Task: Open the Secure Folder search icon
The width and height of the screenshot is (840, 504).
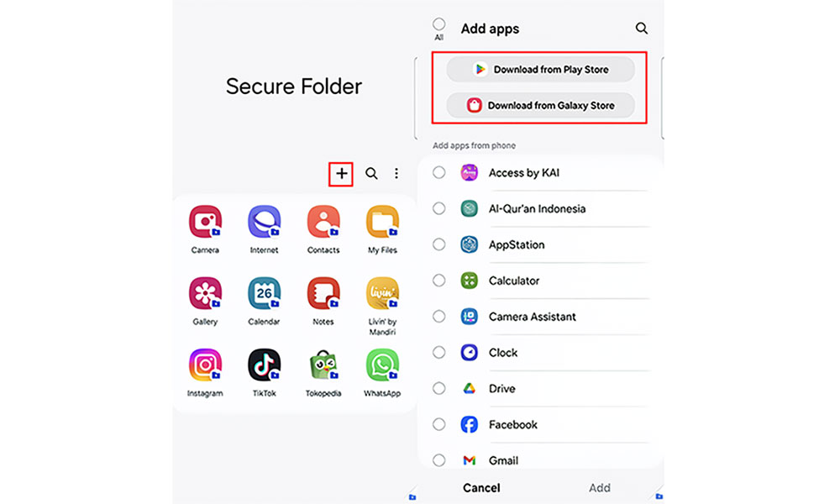Action: [x=371, y=174]
